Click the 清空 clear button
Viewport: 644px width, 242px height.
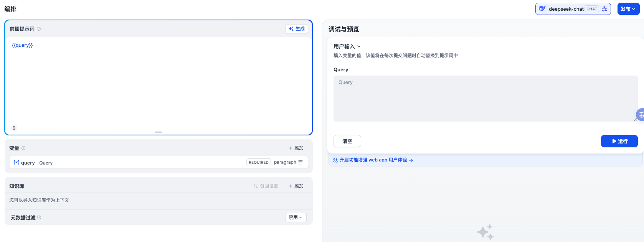347,141
